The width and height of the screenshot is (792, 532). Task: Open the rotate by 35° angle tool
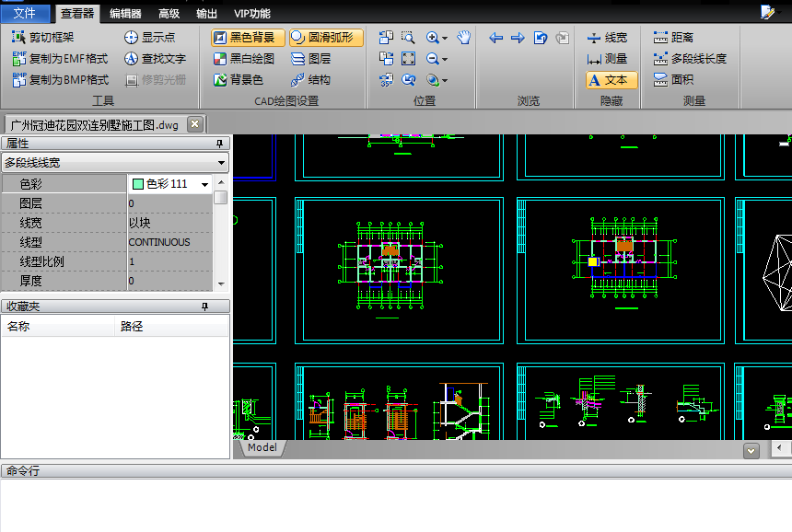(x=386, y=80)
